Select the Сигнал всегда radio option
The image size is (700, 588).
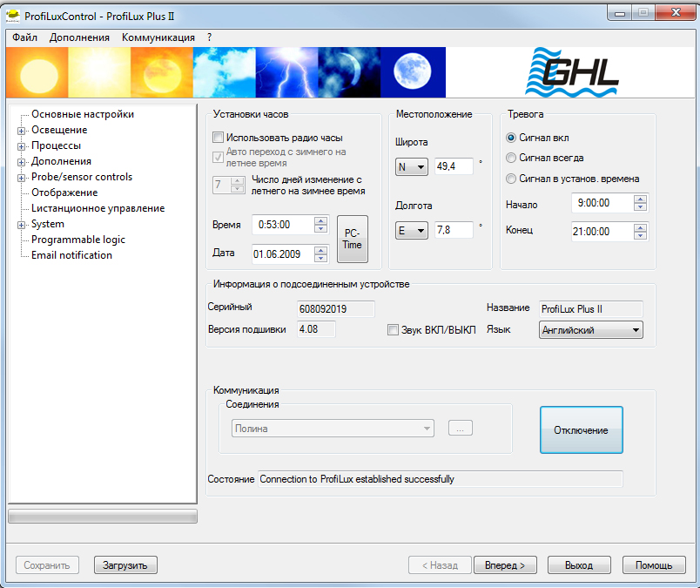click(x=511, y=158)
